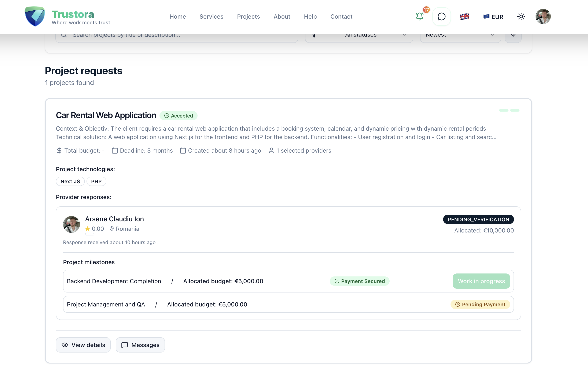Toggle light/dark theme with the sun icon
This screenshot has width=588, height=369.
tap(521, 16)
